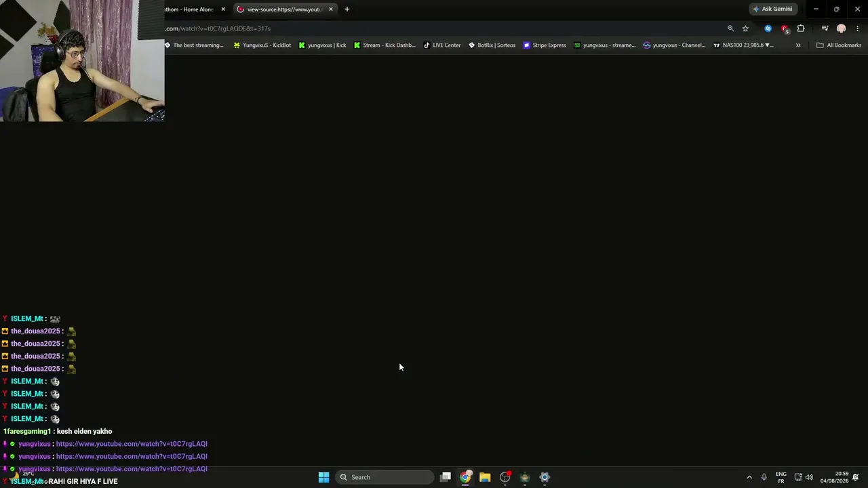Open the All Bookmarks folder
868x488 pixels.
point(839,45)
